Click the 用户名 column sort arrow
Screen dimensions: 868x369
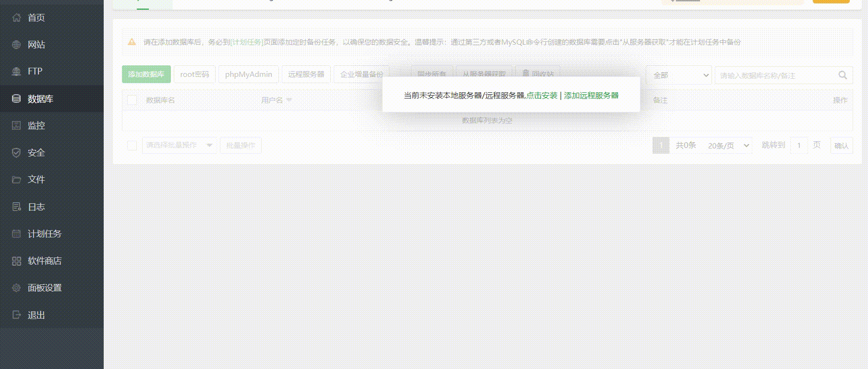click(x=289, y=100)
